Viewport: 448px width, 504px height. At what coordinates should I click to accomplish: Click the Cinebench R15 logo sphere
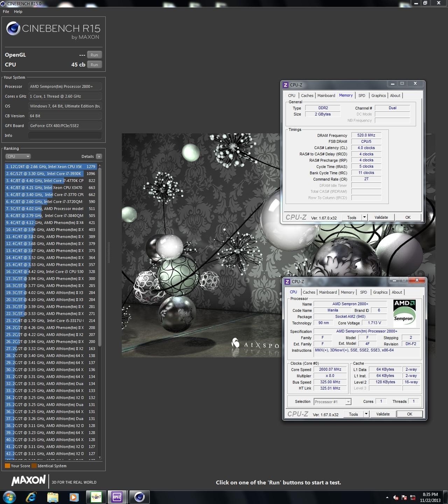13,28
